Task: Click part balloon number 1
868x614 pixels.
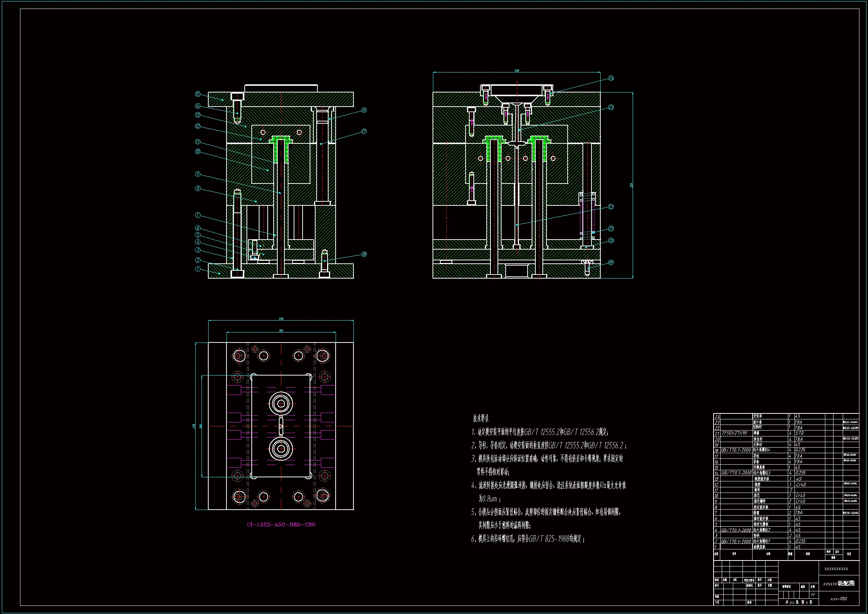Action: tap(198, 269)
